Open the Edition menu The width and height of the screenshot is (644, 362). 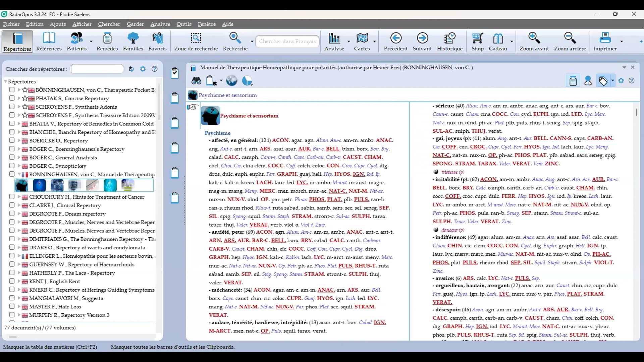[35, 24]
